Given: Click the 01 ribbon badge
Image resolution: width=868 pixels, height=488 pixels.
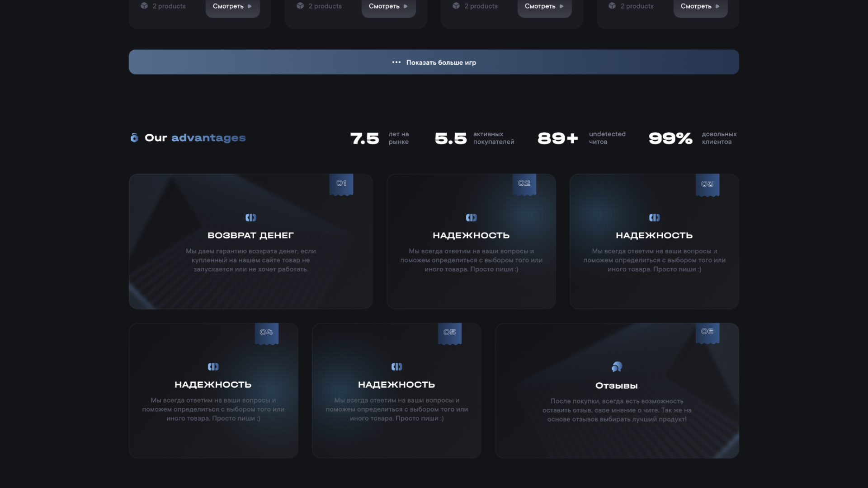Looking at the screenshot, I should click(x=341, y=184).
